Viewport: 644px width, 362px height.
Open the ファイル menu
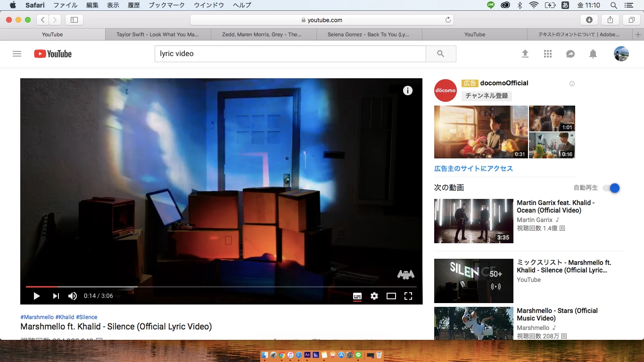tap(66, 5)
